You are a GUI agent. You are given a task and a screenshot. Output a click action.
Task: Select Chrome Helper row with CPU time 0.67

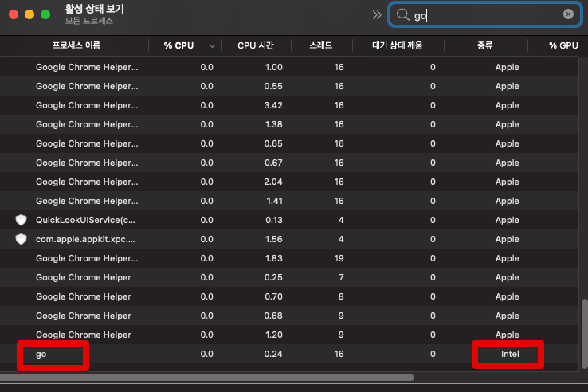[288, 163]
